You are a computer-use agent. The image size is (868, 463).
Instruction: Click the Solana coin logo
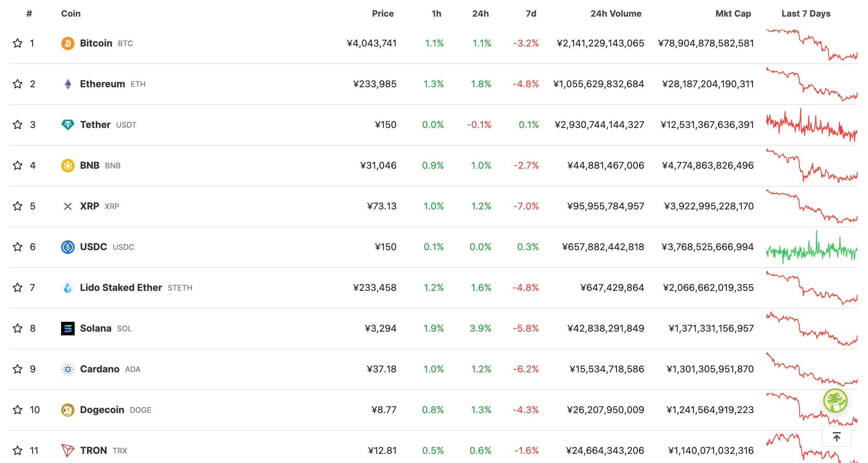pos(68,329)
